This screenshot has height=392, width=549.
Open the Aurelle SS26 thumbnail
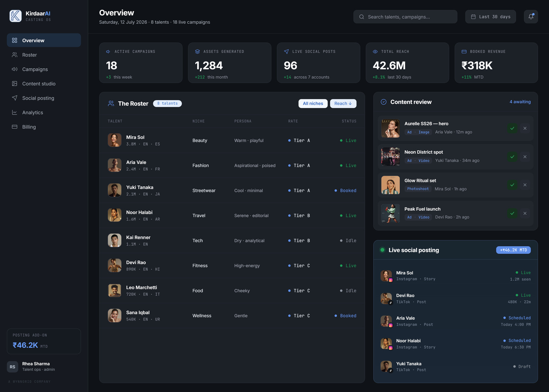click(x=390, y=128)
